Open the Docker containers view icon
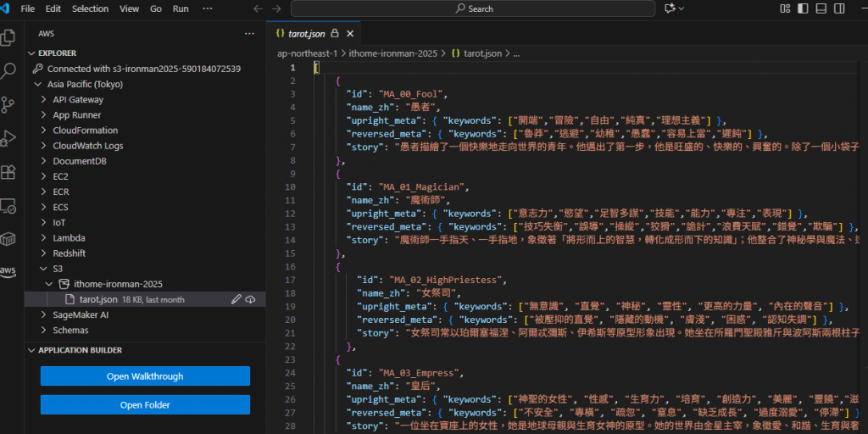Viewport: 868px width, 434px height. [x=8, y=239]
